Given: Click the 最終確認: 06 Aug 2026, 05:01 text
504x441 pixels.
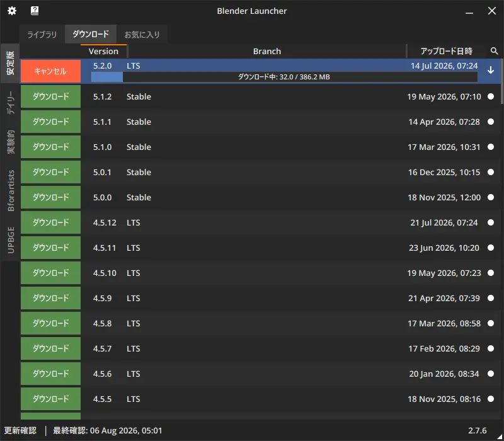Looking at the screenshot, I should (107, 430).
